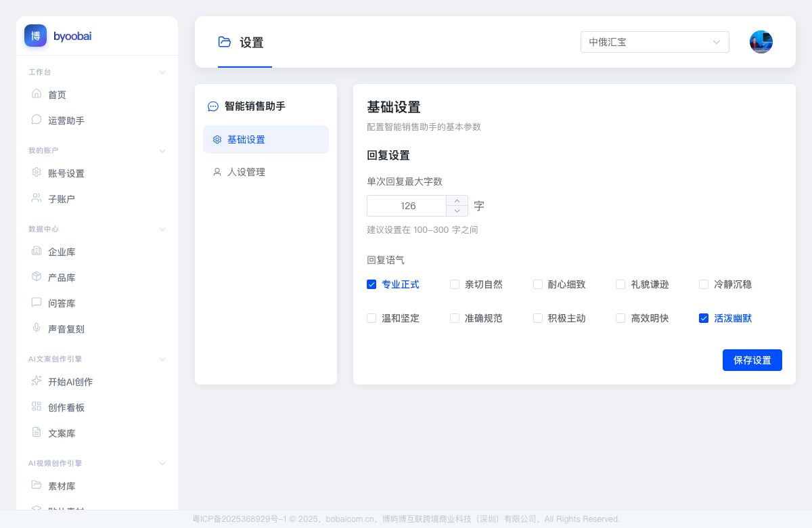The image size is (812, 528).
Task: Click the grid icon beside 创作看板
Action: tap(37, 407)
